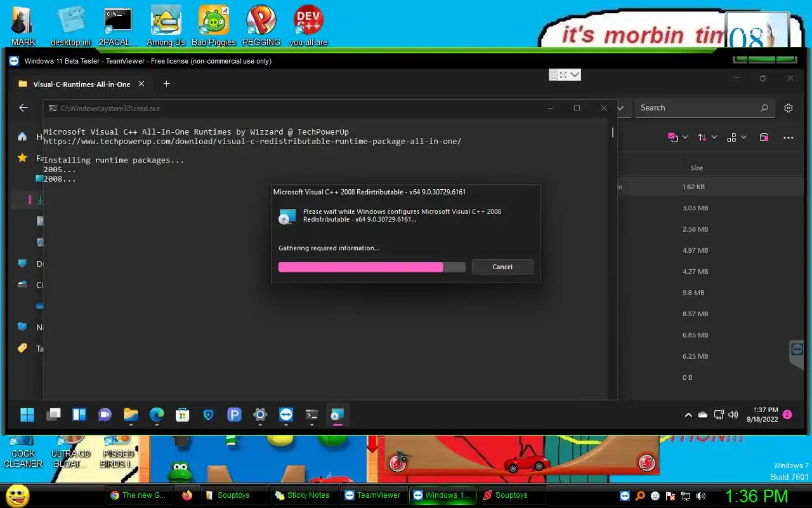Switch to 'Windows 1...' taskbar button
Screen dimensions: 812x508
pyautogui.click(x=442, y=495)
